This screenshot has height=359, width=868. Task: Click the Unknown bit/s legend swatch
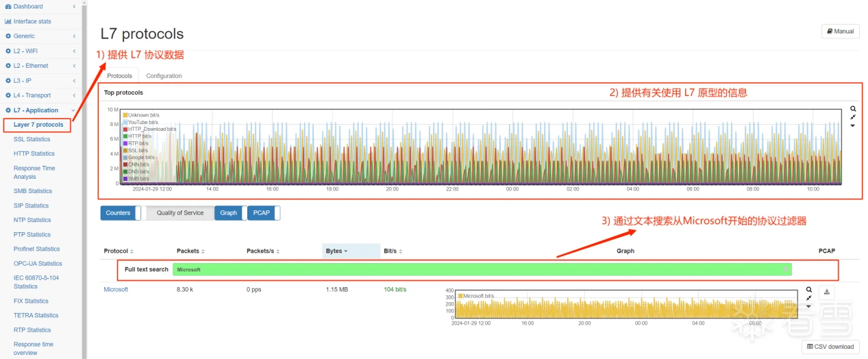pyautogui.click(x=125, y=114)
